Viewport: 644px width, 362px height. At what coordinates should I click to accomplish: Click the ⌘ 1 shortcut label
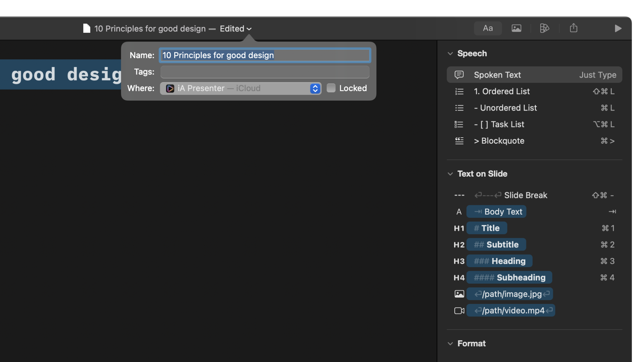(608, 228)
